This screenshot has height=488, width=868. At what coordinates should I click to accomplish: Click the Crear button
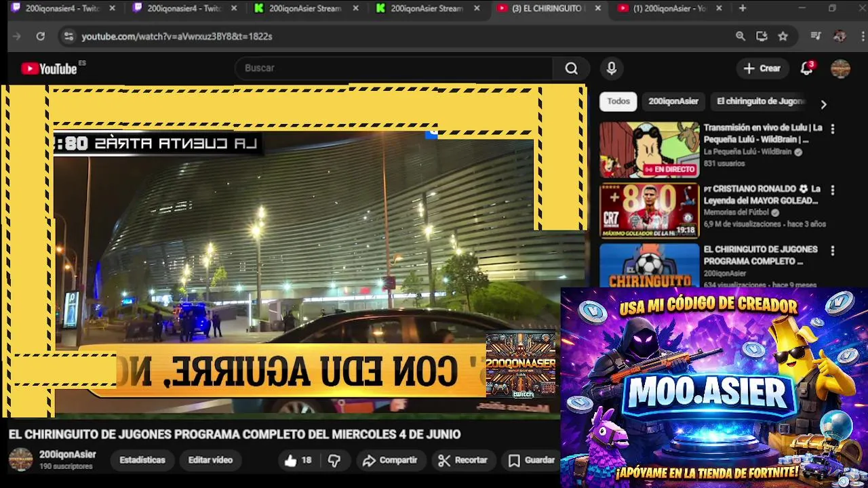(762, 68)
